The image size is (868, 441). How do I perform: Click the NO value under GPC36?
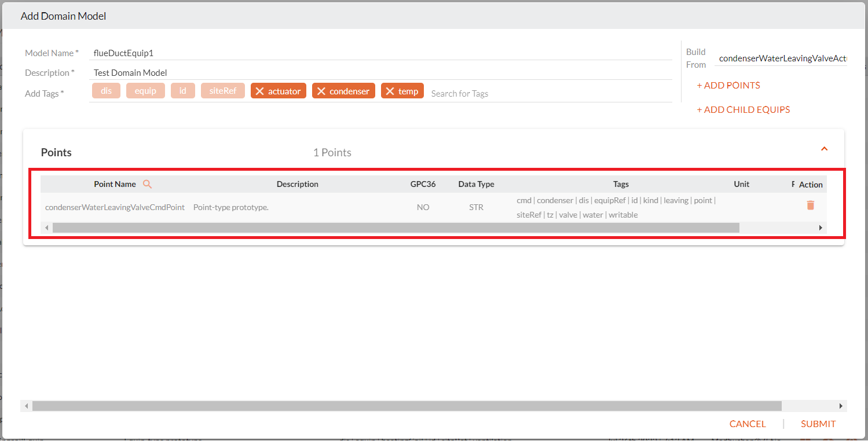[423, 207]
